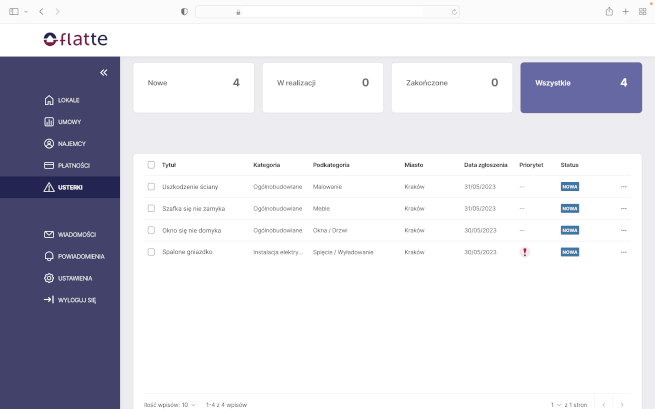
Task: Collapse the sidebar with double-chevron icon
Action: pos(103,73)
